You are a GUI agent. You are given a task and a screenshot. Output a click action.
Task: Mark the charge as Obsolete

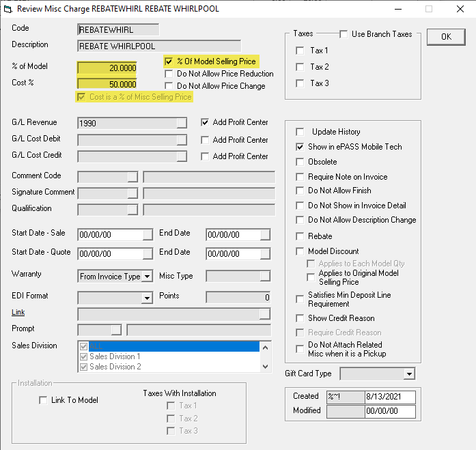(x=300, y=162)
